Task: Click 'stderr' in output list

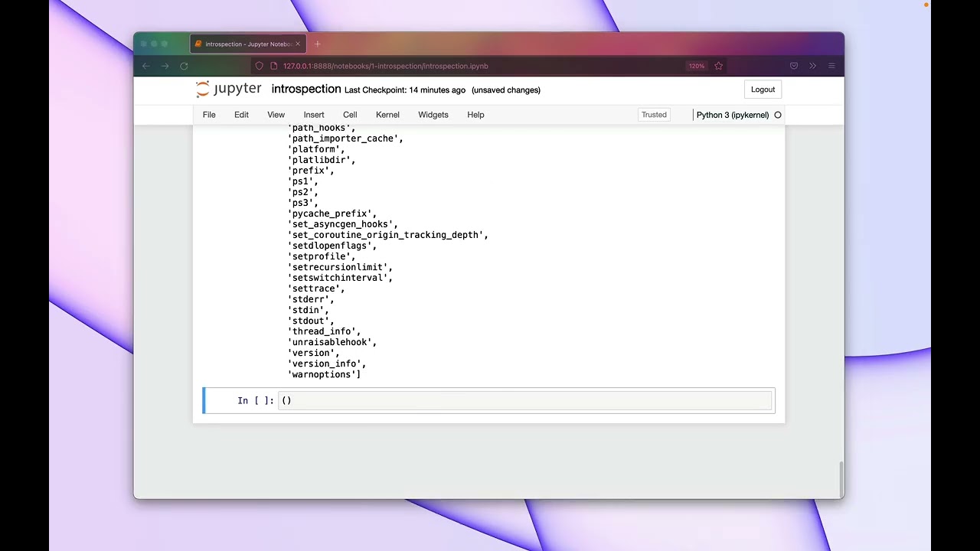Action: pyautogui.click(x=311, y=299)
